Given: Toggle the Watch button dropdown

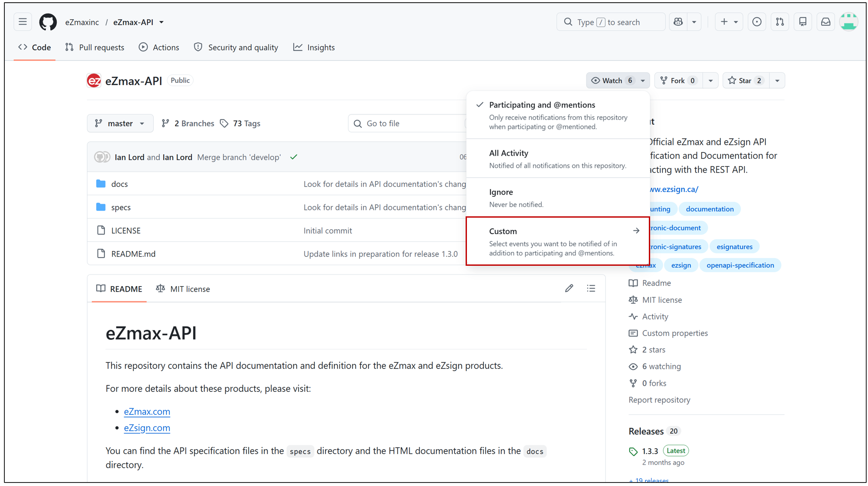Looking at the screenshot, I should click(618, 81).
